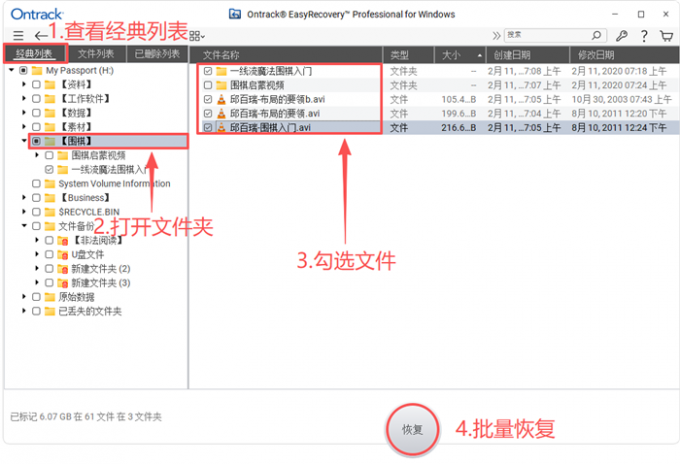
Task: Open the hamburger menu icon
Action: point(18,36)
